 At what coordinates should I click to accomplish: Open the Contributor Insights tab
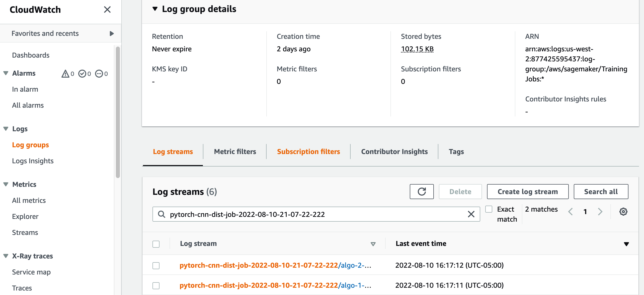(x=394, y=152)
